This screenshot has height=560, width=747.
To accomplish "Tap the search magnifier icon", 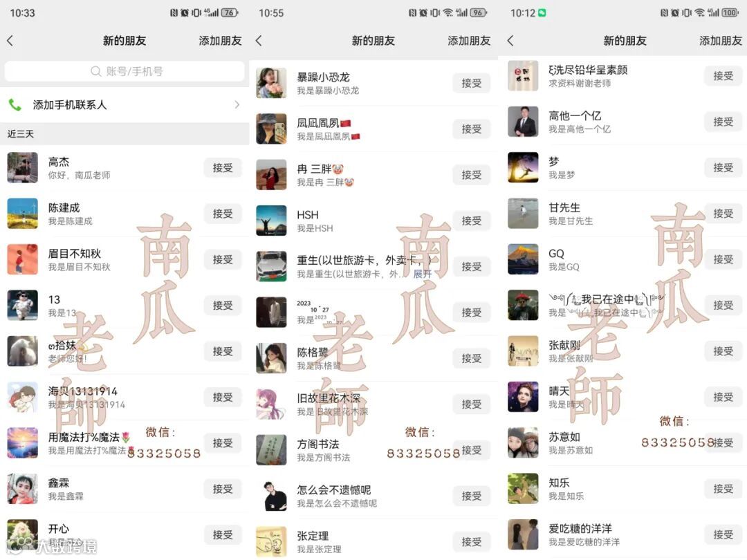I will tap(95, 71).
